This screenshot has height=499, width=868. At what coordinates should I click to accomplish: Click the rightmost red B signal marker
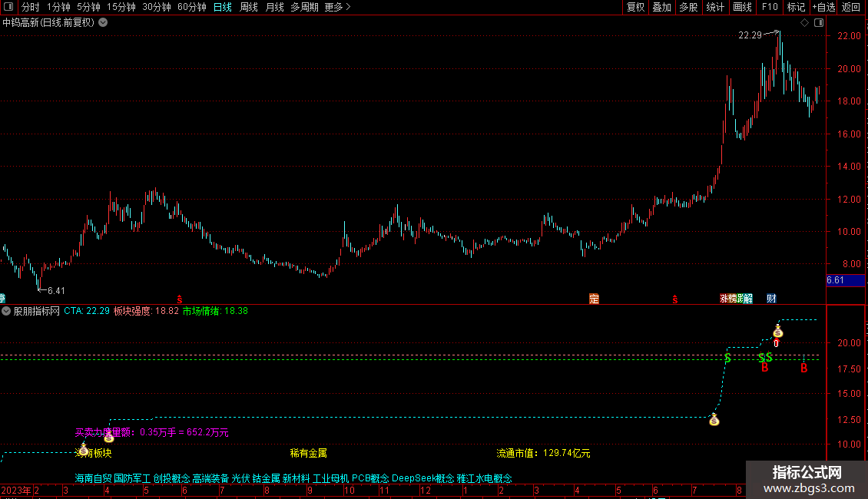pos(803,368)
